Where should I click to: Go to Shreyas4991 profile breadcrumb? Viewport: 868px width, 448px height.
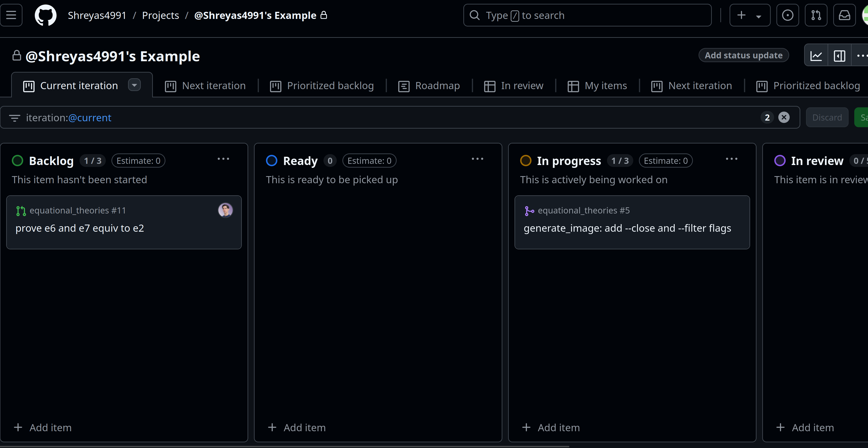click(97, 15)
